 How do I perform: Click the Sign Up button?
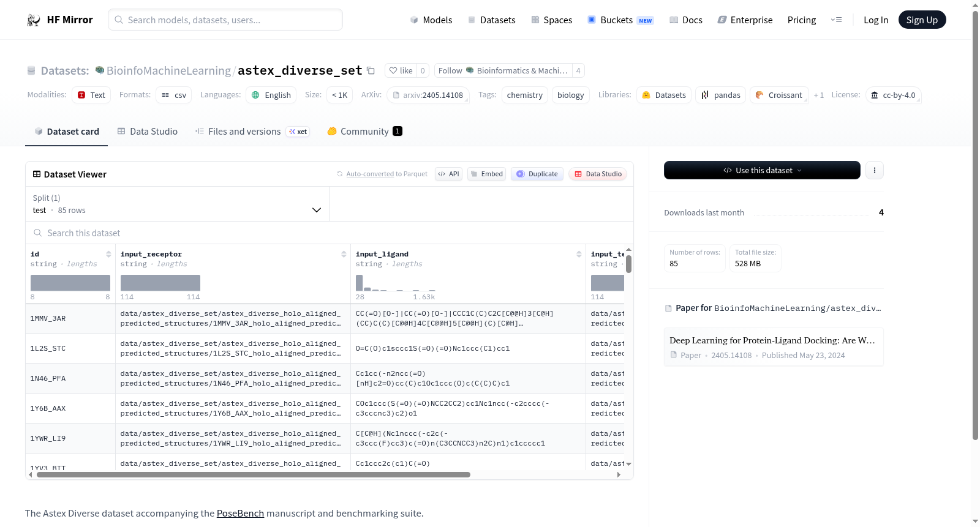[x=922, y=20]
